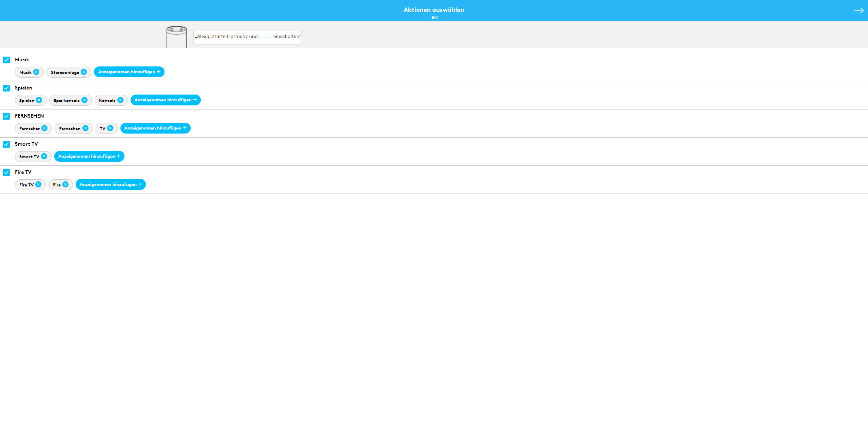Remove the Fire name tag
The height and width of the screenshot is (443, 868).
coord(65,184)
